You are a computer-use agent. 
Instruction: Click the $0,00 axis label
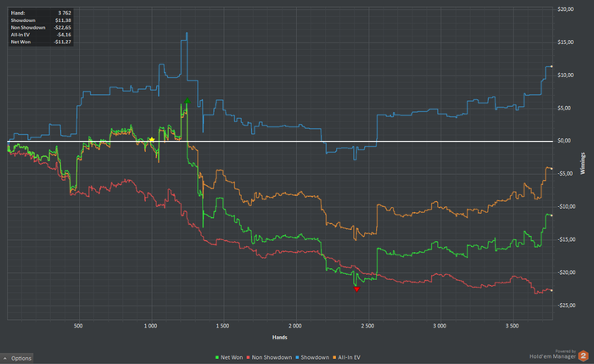point(564,141)
